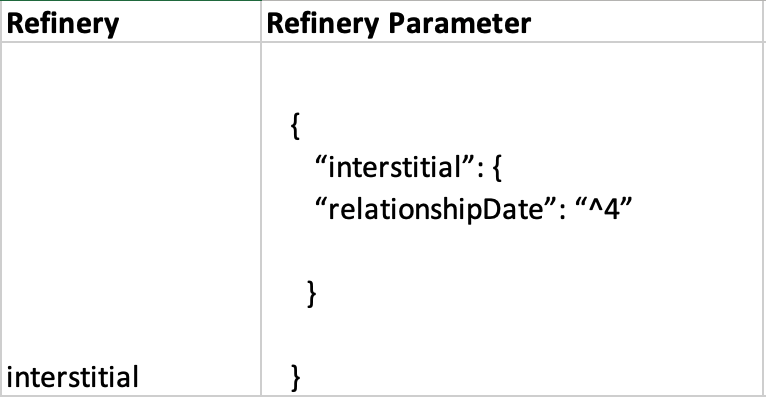
Task: Click the empty space right of "^4"
Action: coord(699,209)
